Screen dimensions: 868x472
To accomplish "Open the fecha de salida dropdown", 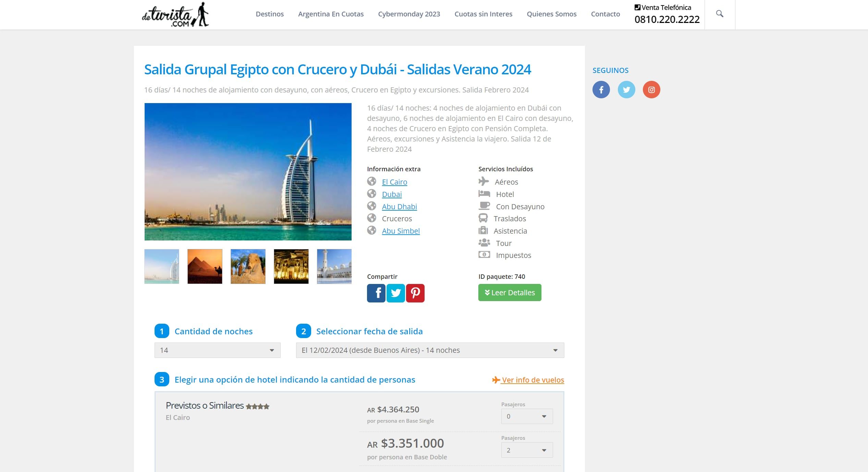I will click(430, 350).
